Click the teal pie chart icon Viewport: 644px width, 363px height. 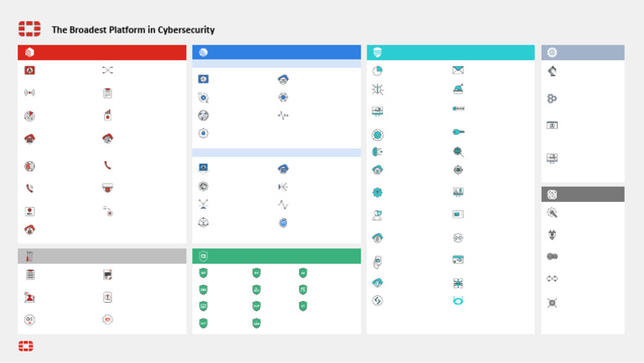coord(377,70)
